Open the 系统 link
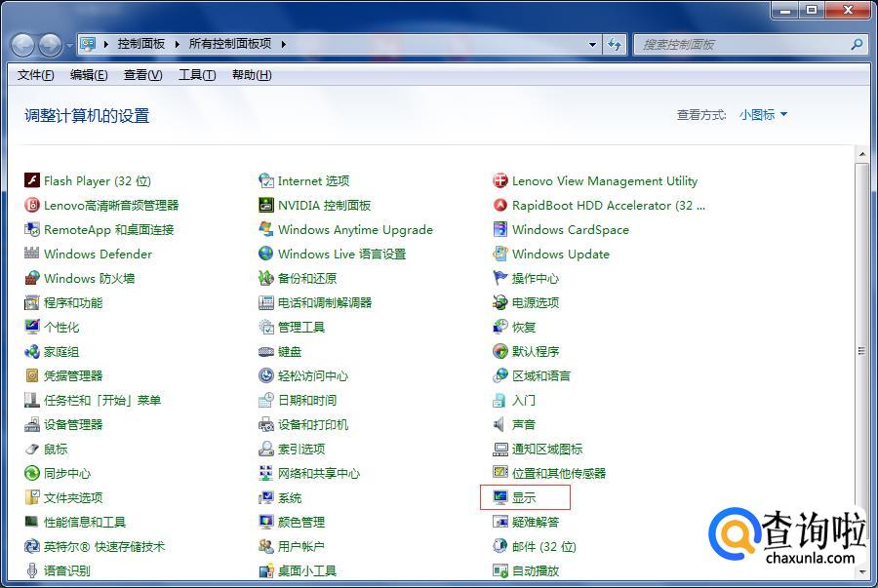 [x=290, y=497]
